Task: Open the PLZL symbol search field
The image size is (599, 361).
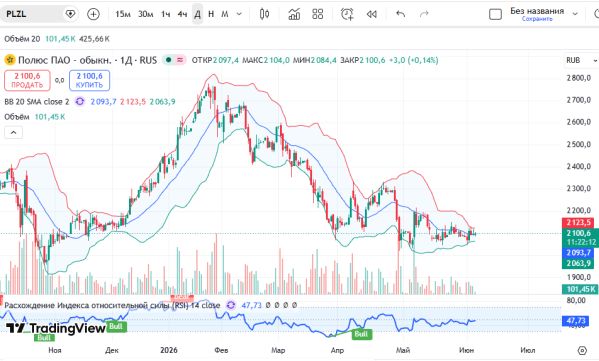Action: pyautogui.click(x=32, y=14)
